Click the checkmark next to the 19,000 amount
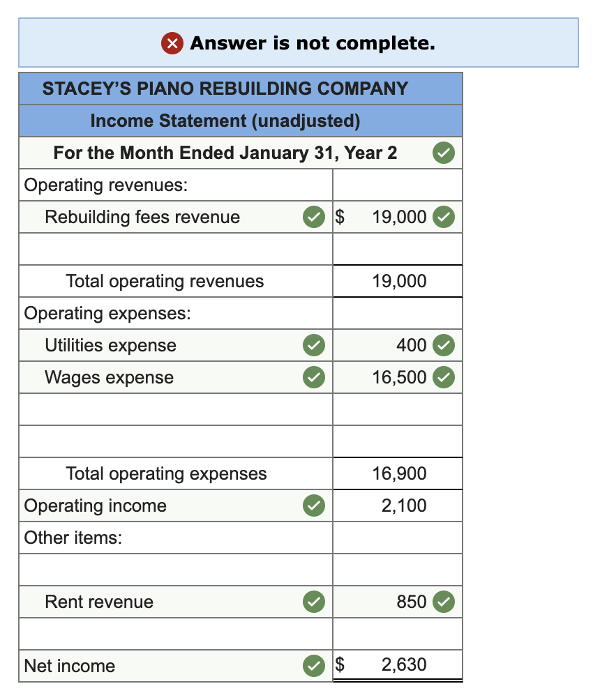The image size is (600, 700). point(444,217)
